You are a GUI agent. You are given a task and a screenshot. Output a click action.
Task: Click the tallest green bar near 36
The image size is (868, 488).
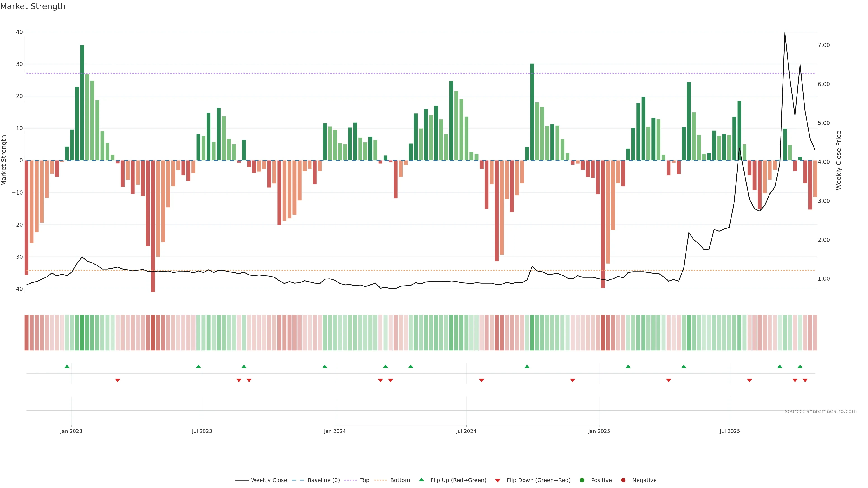pyautogui.click(x=82, y=101)
